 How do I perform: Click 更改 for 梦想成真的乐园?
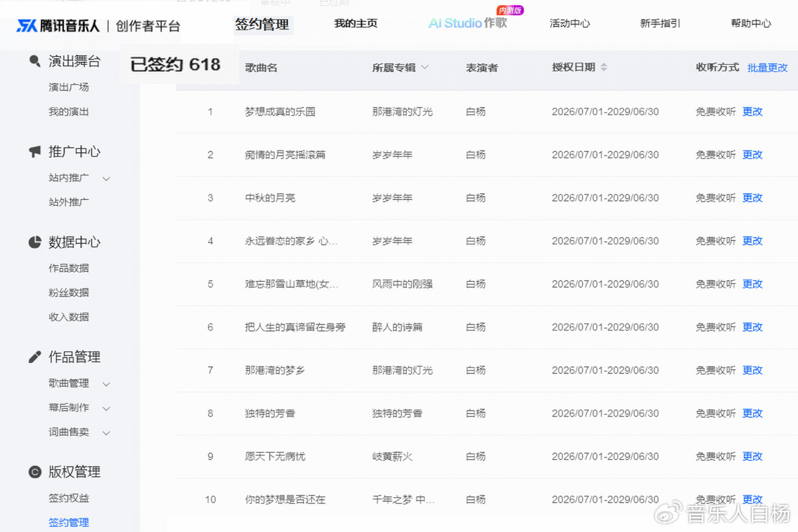pyautogui.click(x=752, y=112)
